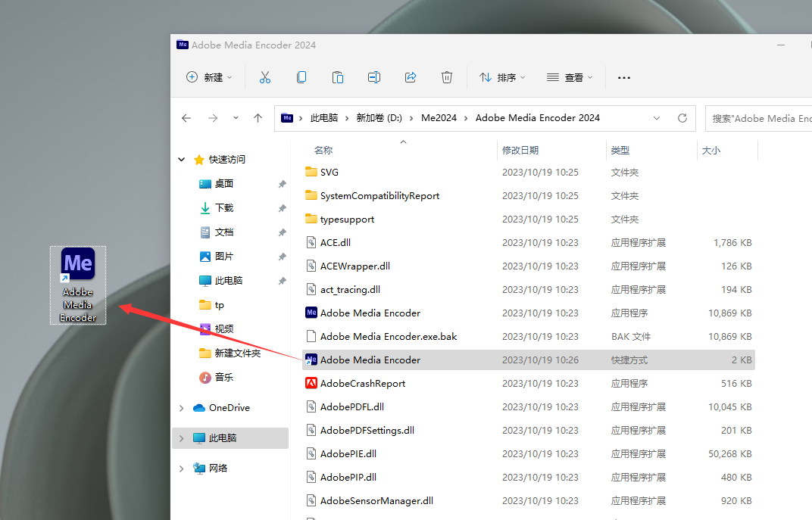The image size is (812, 520).
Task: Select AdobePIE.dll file
Action: [x=348, y=454]
